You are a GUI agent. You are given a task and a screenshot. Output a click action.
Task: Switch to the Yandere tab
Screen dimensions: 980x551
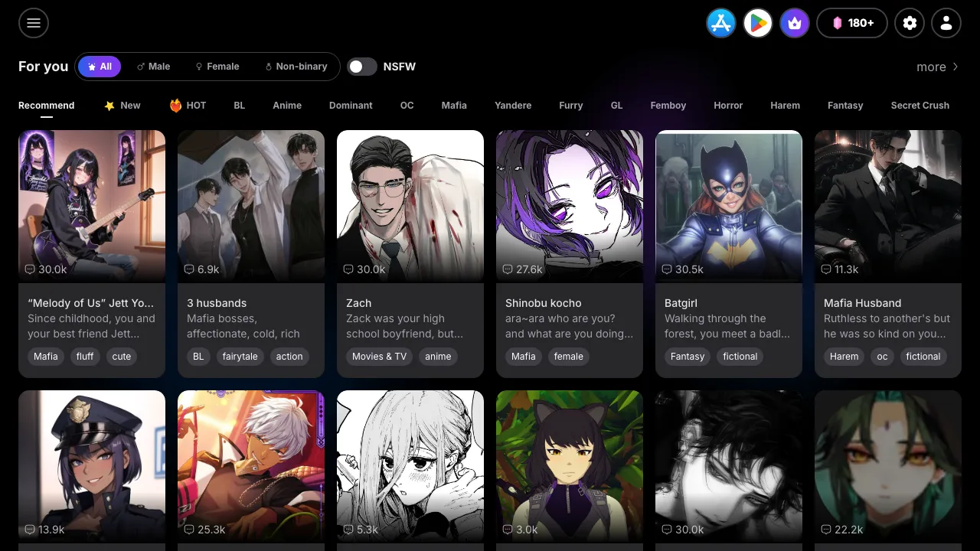click(x=513, y=106)
